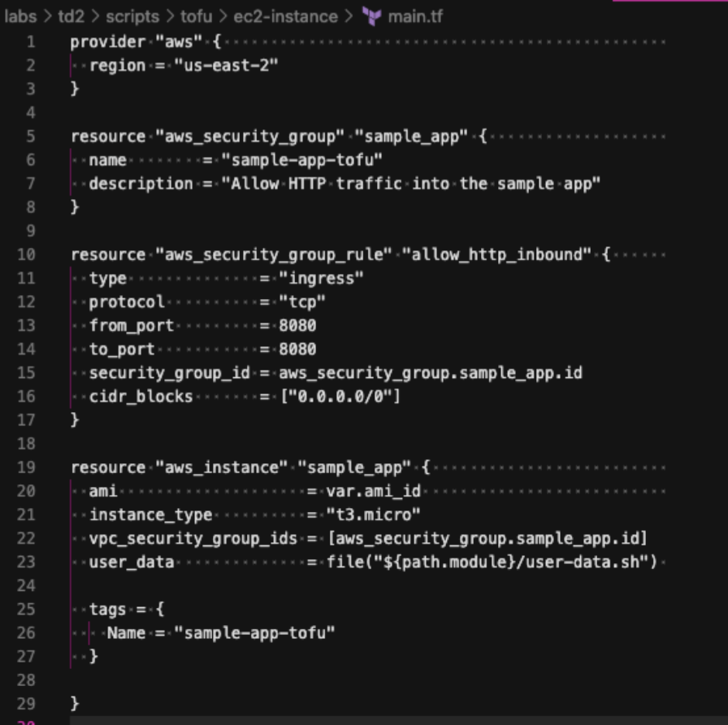Screen dimensions: 728x725
Task: Click the "ingress" type value
Action: point(321,278)
